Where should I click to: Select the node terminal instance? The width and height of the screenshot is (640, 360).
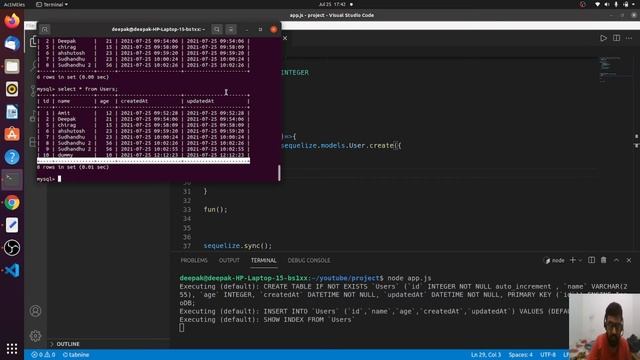[x=555, y=260]
